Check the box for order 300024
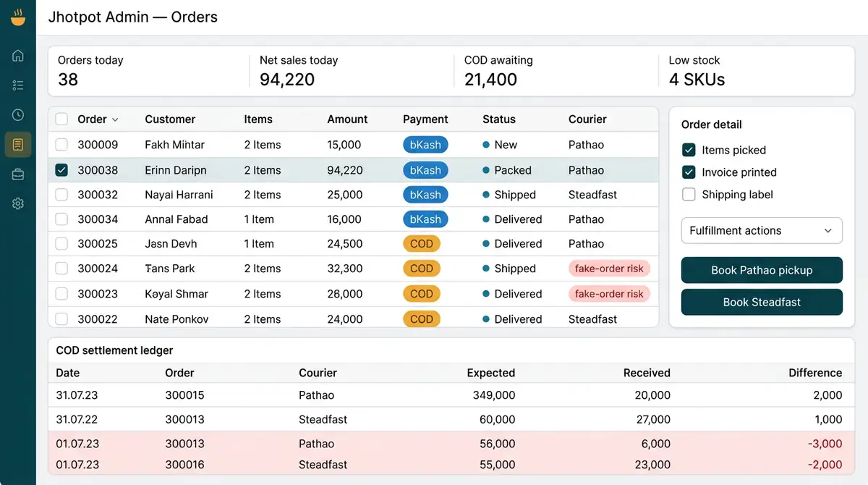The image size is (868, 485). 61,269
